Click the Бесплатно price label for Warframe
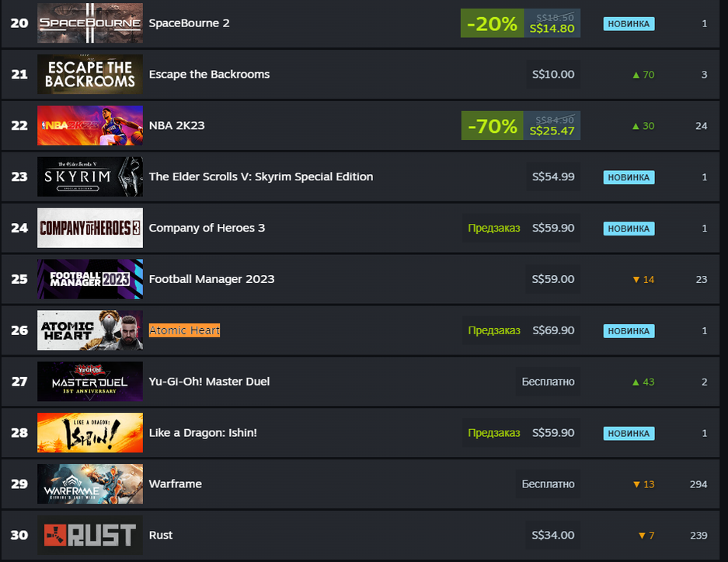Image resolution: width=728 pixels, height=562 pixels. click(x=549, y=483)
